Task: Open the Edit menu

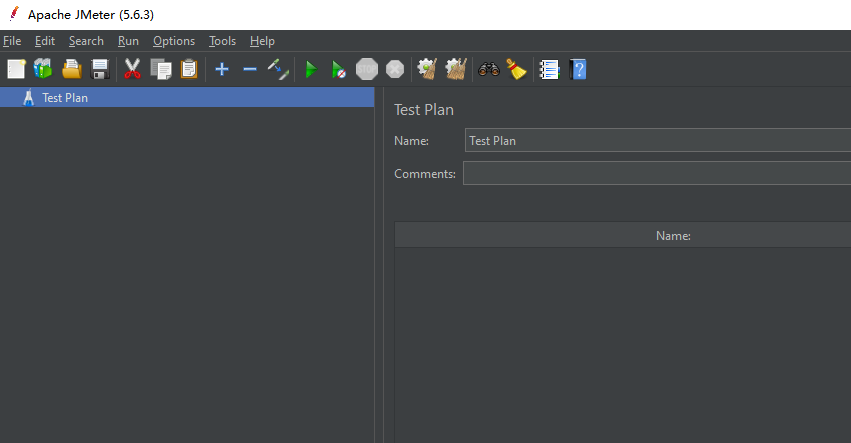Action: 45,41
